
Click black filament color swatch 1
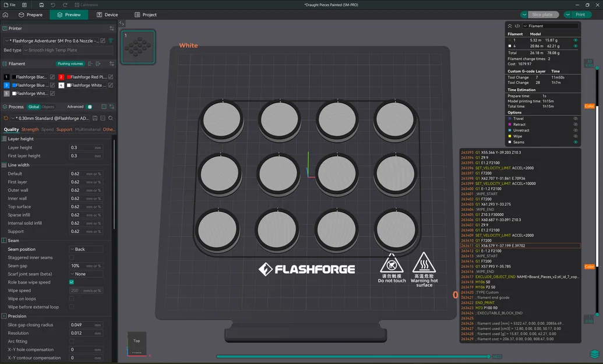(x=6, y=77)
